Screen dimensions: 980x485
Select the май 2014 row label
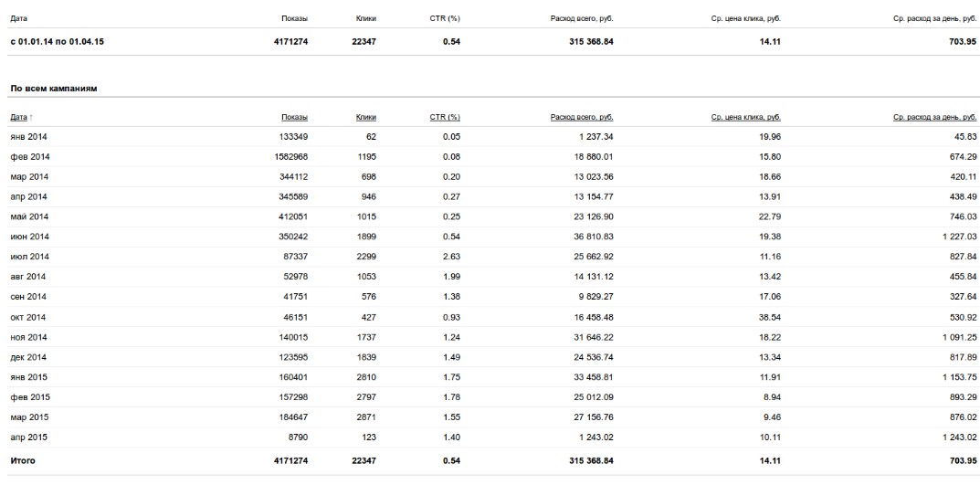(x=29, y=216)
